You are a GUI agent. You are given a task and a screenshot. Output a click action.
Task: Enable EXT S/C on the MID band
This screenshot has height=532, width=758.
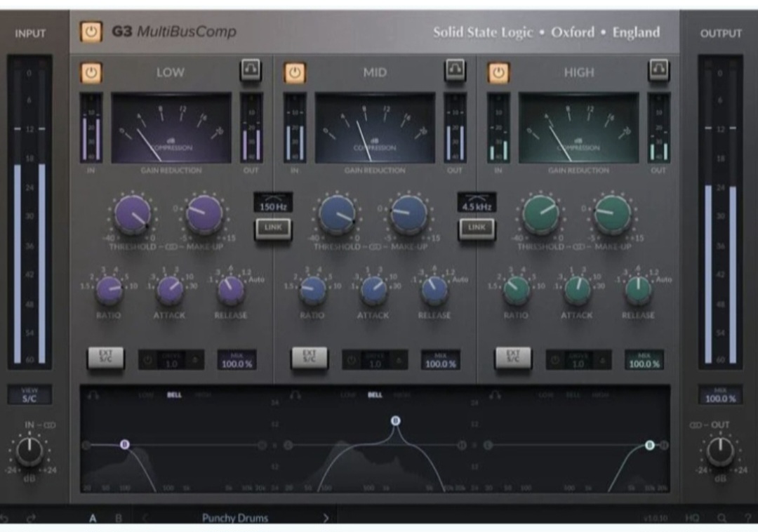[x=310, y=358]
